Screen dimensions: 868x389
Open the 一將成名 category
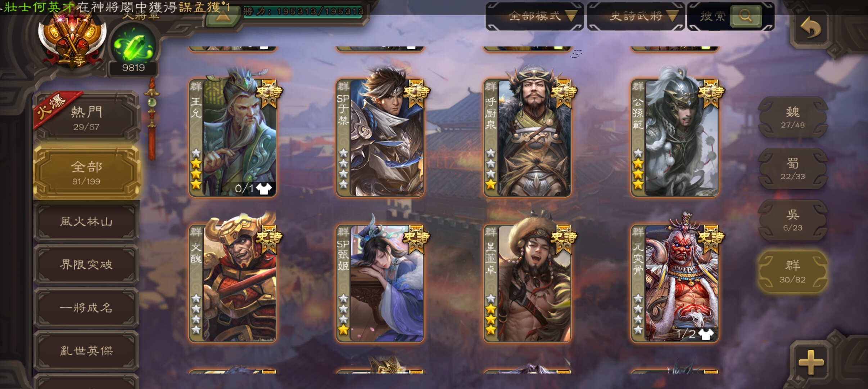point(86,308)
